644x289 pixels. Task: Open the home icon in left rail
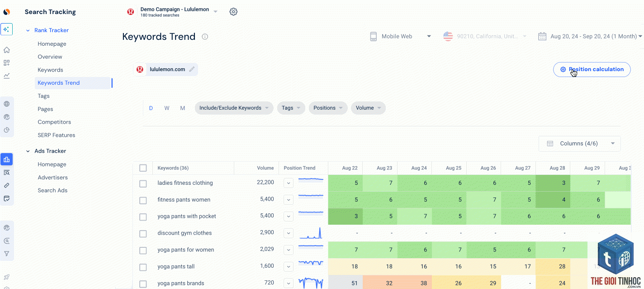tap(7, 50)
